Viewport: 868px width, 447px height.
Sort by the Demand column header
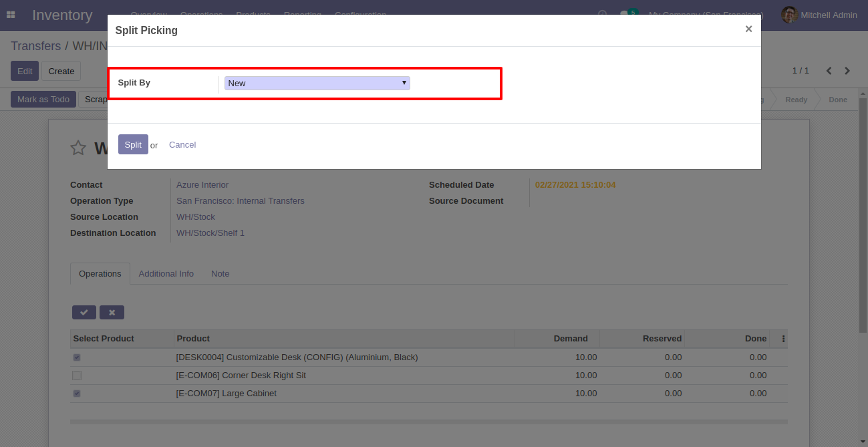pyautogui.click(x=557, y=339)
